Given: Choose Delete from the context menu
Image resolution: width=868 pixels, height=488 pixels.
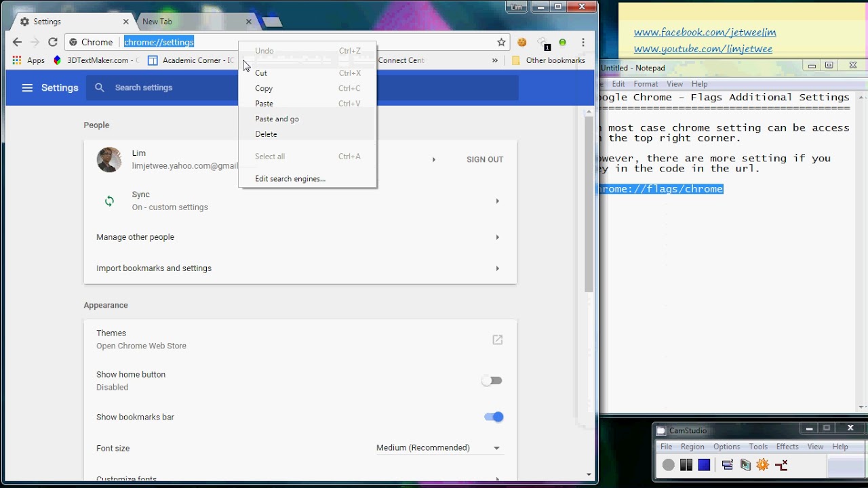Looking at the screenshot, I should [x=307, y=134].
